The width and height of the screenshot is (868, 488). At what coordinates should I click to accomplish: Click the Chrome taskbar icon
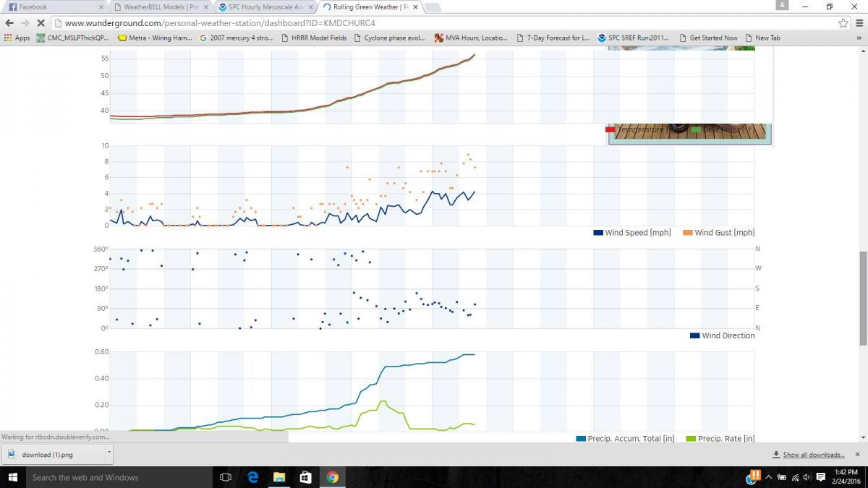coord(332,477)
